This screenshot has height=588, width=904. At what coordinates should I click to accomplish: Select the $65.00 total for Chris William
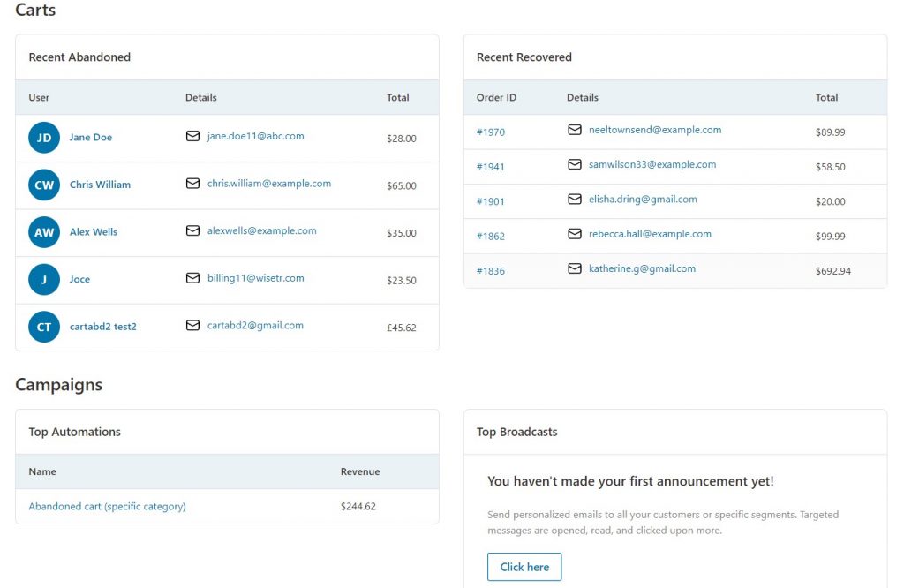402,185
